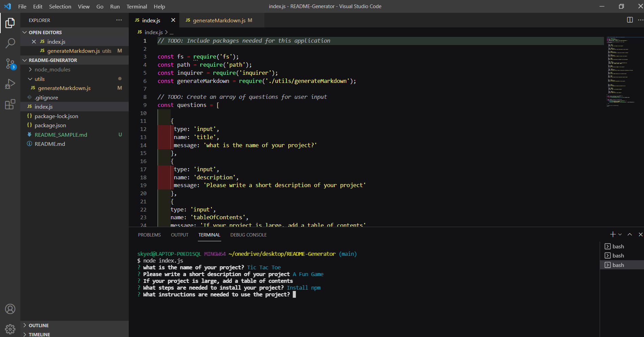Open the terminal profile dropdown arrow
The image size is (644, 337).
pyautogui.click(x=620, y=234)
